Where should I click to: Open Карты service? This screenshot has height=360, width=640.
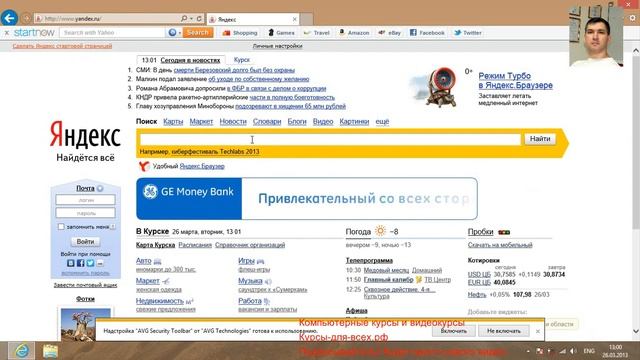click(173, 122)
